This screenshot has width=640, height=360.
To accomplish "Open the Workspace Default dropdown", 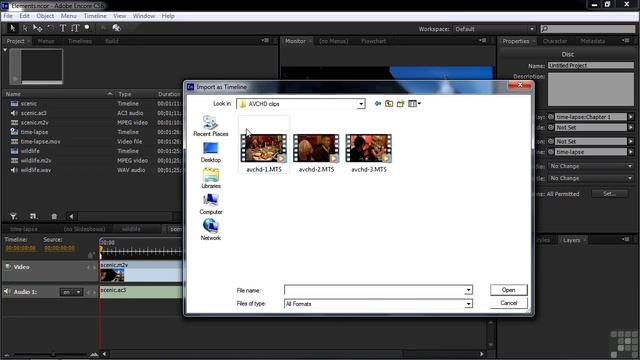I will (494, 29).
